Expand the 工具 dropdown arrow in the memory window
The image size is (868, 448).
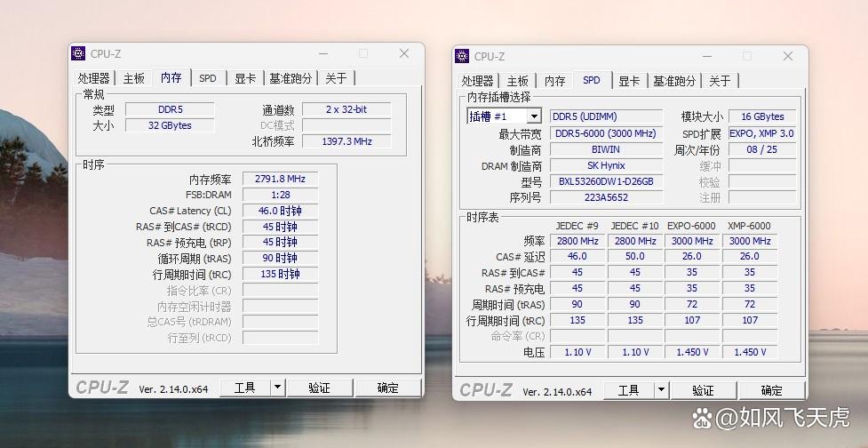tap(277, 388)
